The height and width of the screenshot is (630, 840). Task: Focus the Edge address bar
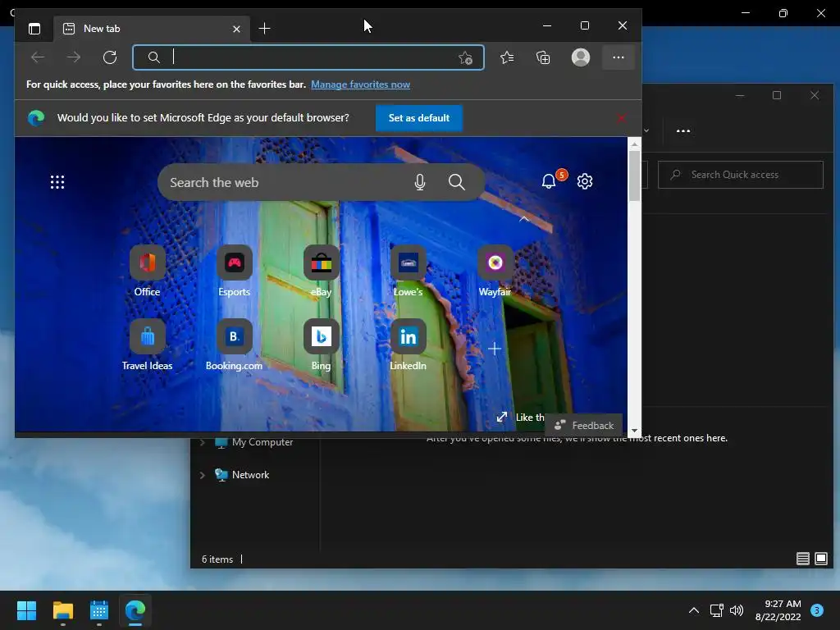308,57
